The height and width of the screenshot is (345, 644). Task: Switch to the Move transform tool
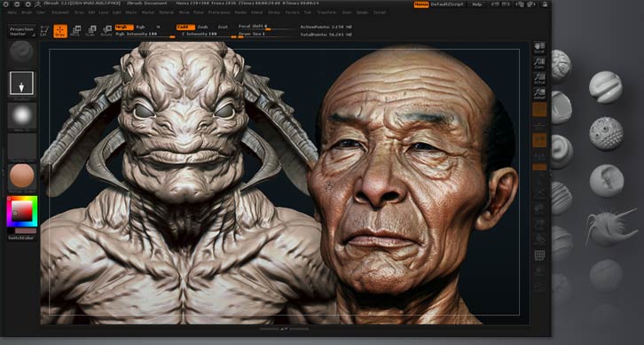(x=75, y=31)
